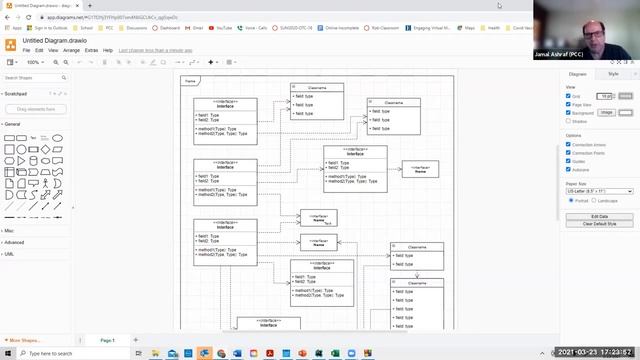Screen dimensions: 640x360
Task: Open the insert plus dropdown
Action: tap(213, 62)
